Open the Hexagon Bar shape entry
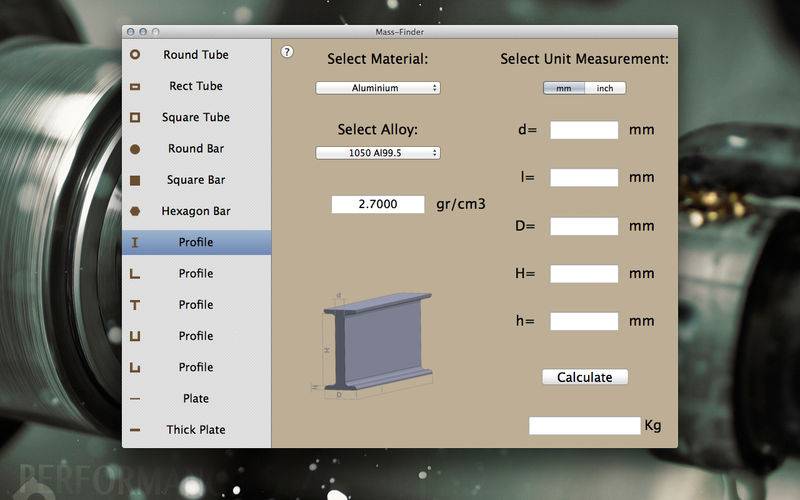This screenshot has width=800, height=500. click(x=196, y=211)
